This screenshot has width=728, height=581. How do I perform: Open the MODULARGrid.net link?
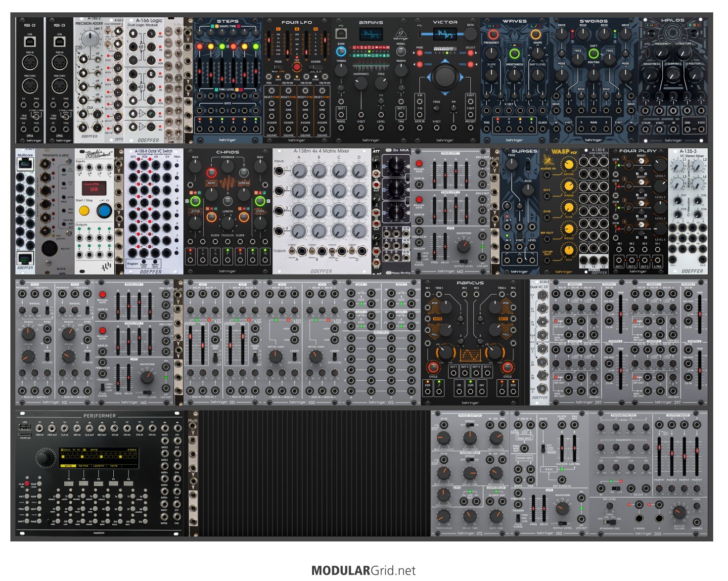click(x=364, y=570)
